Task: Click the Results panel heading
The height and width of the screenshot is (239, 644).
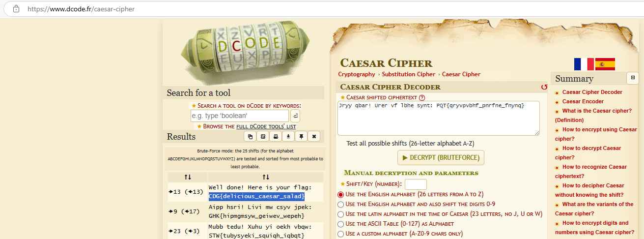Action: click(181, 137)
